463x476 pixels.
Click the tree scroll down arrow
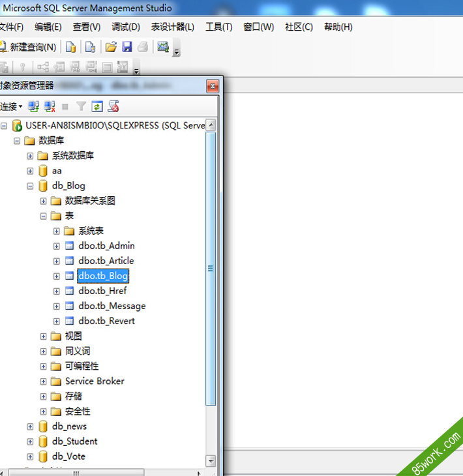coord(211,461)
